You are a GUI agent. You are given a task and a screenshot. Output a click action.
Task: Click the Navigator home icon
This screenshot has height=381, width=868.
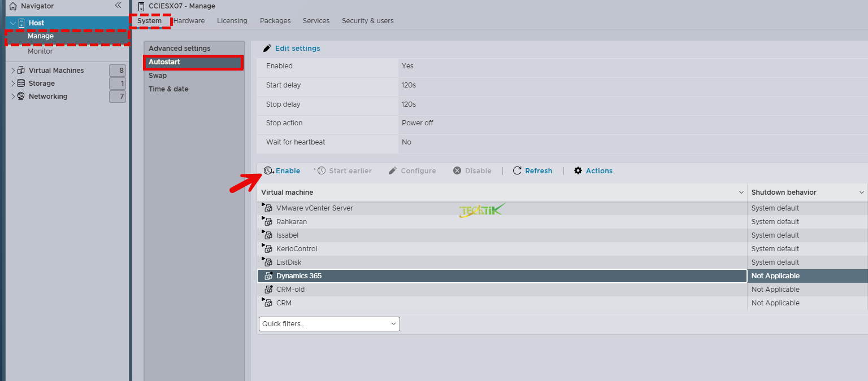pyautogui.click(x=13, y=6)
